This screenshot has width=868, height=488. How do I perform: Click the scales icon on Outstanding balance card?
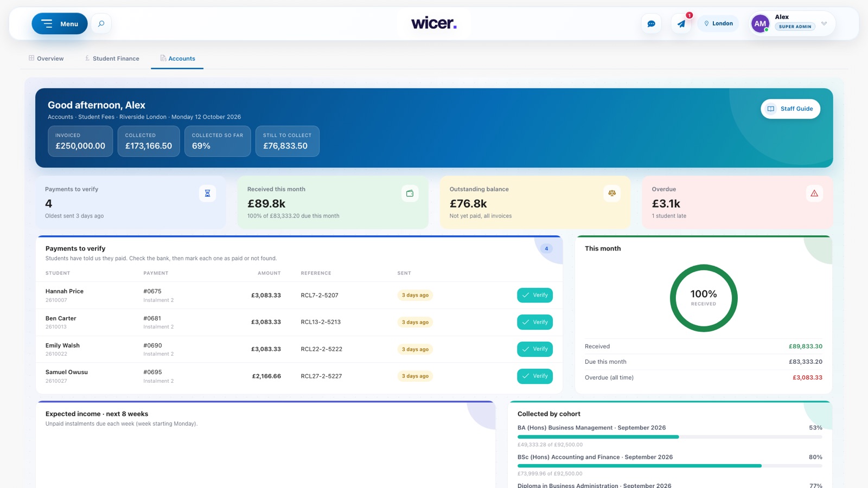612,193
